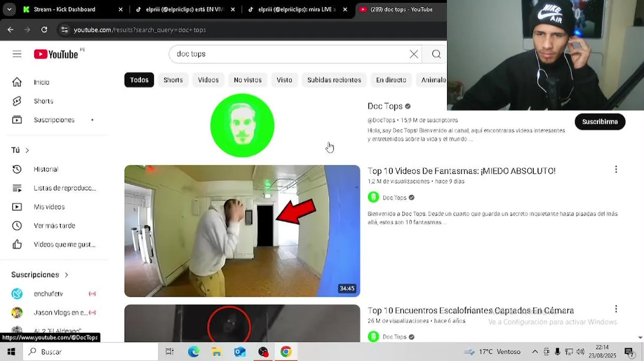
Task: Select the Shorts filter chip
Action: tap(173, 80)
